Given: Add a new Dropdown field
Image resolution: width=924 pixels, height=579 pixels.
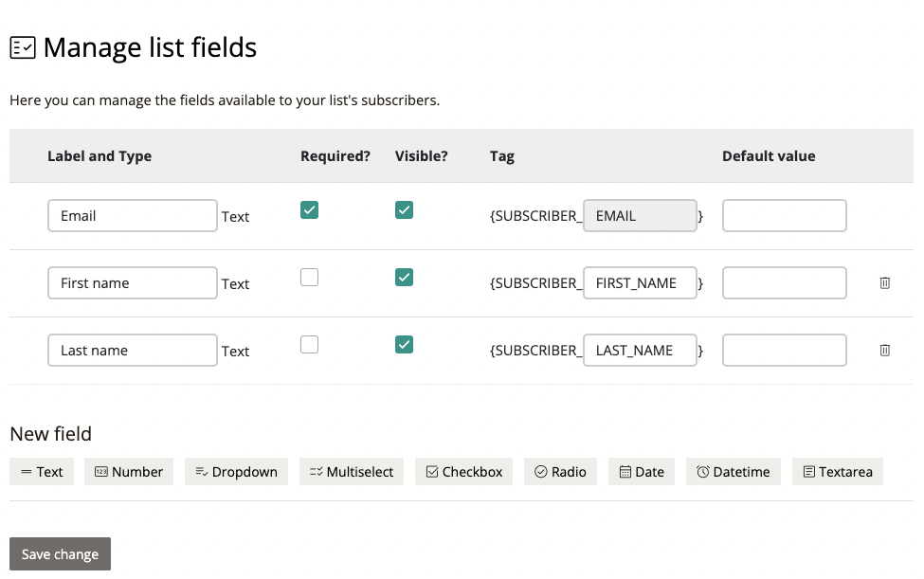Looking at the screenshot, I should (237, 472).
